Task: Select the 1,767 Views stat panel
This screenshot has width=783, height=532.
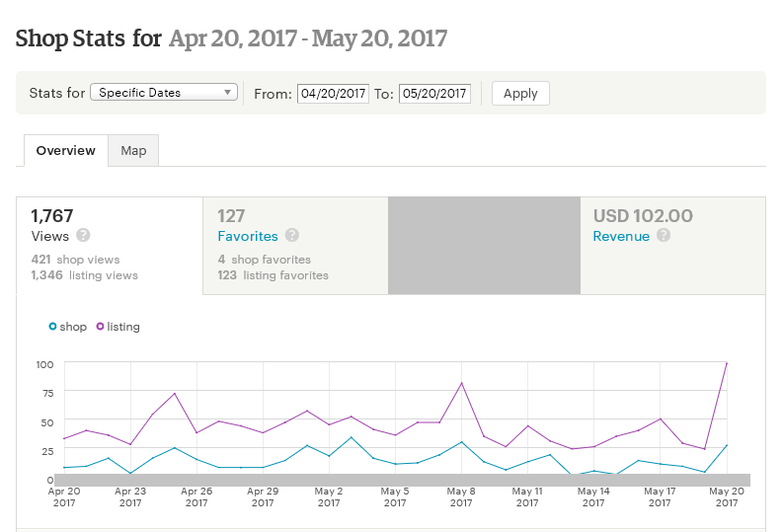Action: point(110,246)
